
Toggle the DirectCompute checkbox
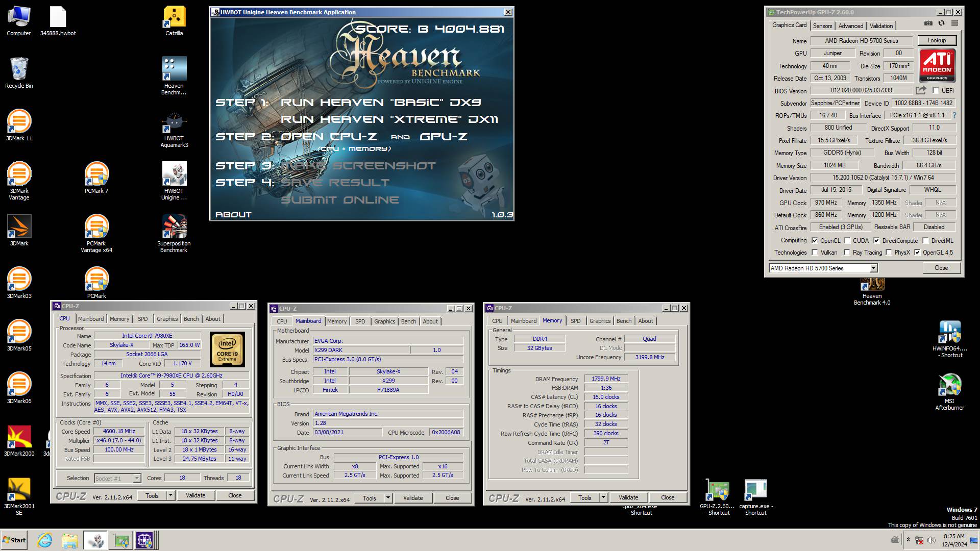pos(876,241)
